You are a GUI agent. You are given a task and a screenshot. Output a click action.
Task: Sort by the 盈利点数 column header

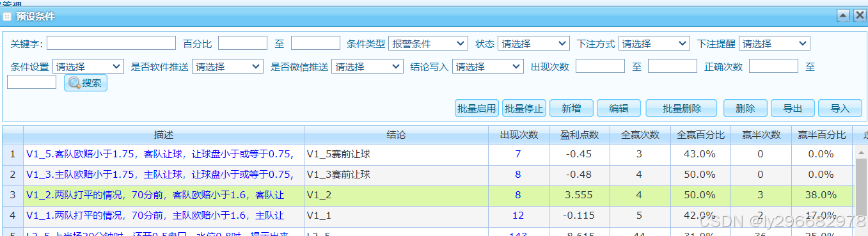[579, 135]
